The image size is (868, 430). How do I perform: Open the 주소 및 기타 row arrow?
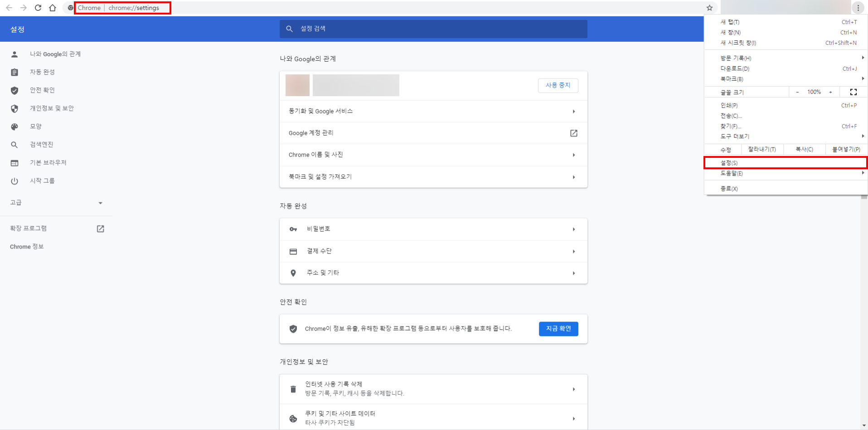574,273
